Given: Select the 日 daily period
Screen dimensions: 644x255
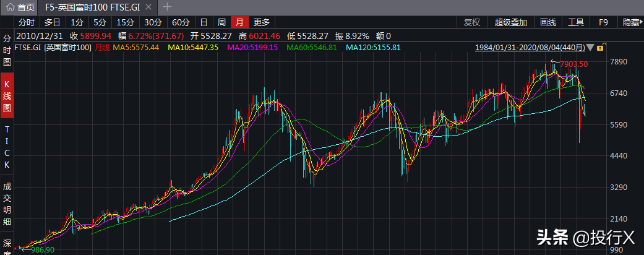Looking at the screenshot, I should pyautogui.click(x=204, y=22).
